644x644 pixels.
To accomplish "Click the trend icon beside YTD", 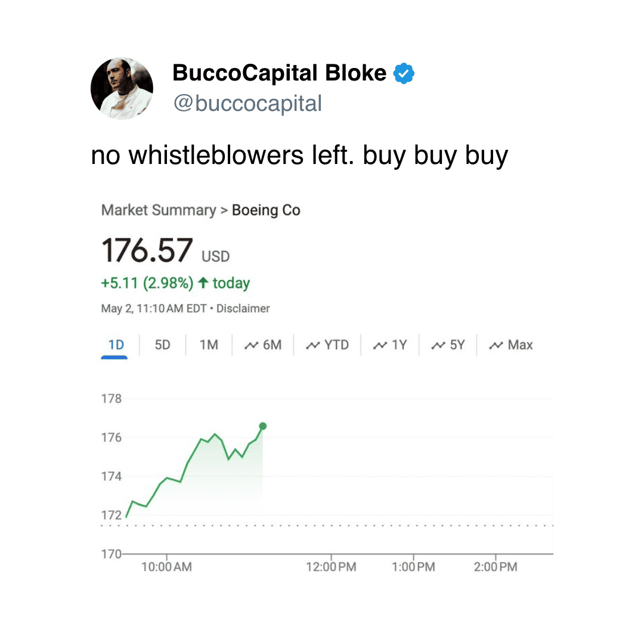I will pyautogui.click(x=312, y=345).
